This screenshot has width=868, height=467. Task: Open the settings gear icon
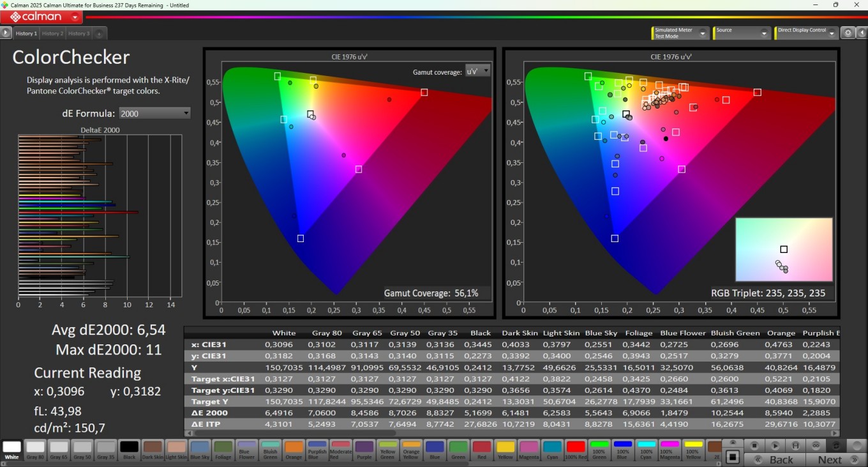848,33
